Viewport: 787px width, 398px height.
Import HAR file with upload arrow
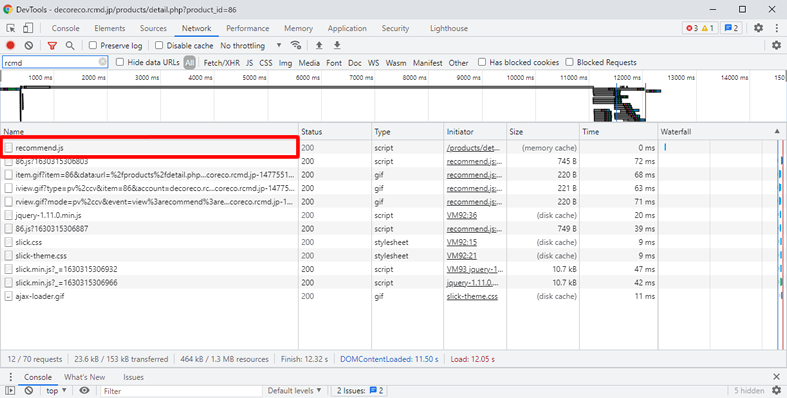[319, 45]
